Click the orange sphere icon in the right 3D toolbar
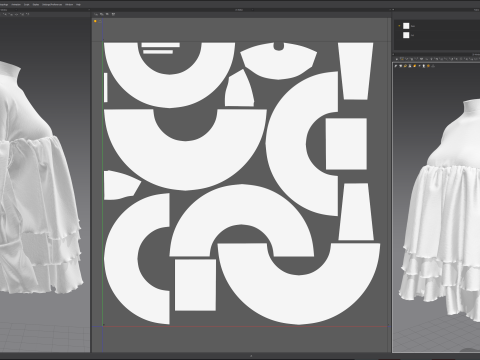The width and height of the screenshot is (480, 360). 428,66
